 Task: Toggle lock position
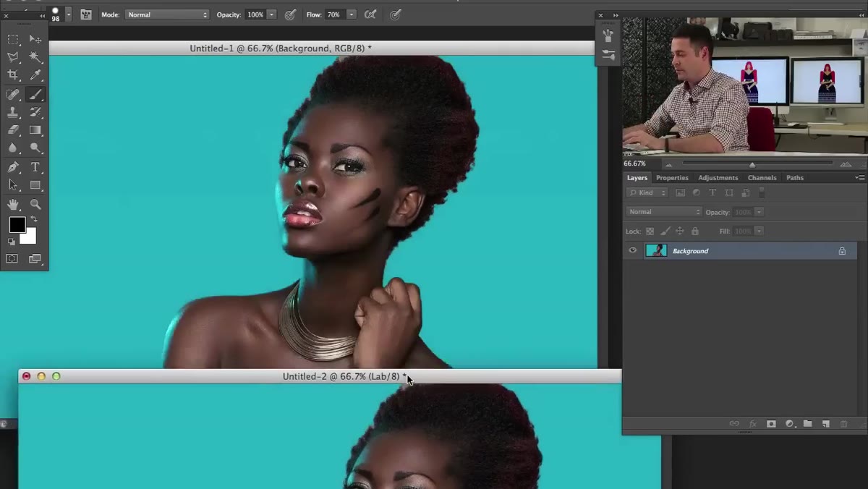680,231
